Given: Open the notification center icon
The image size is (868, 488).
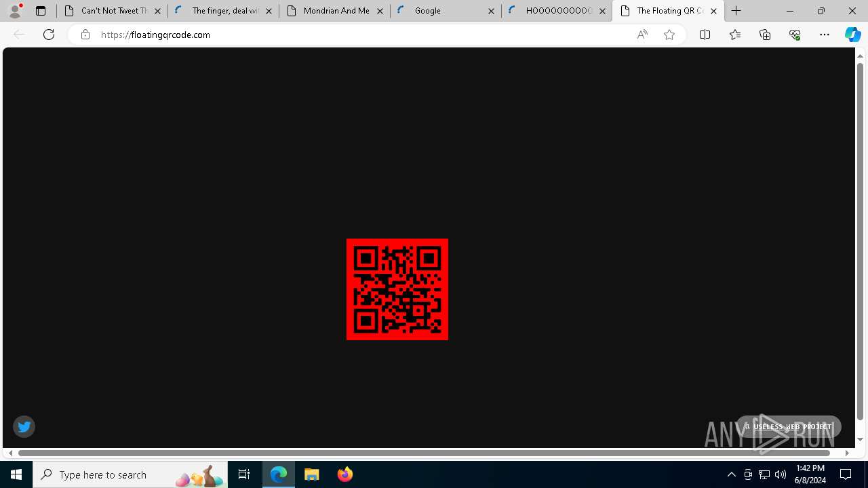Looking at the screenshot, I should 846,474.
